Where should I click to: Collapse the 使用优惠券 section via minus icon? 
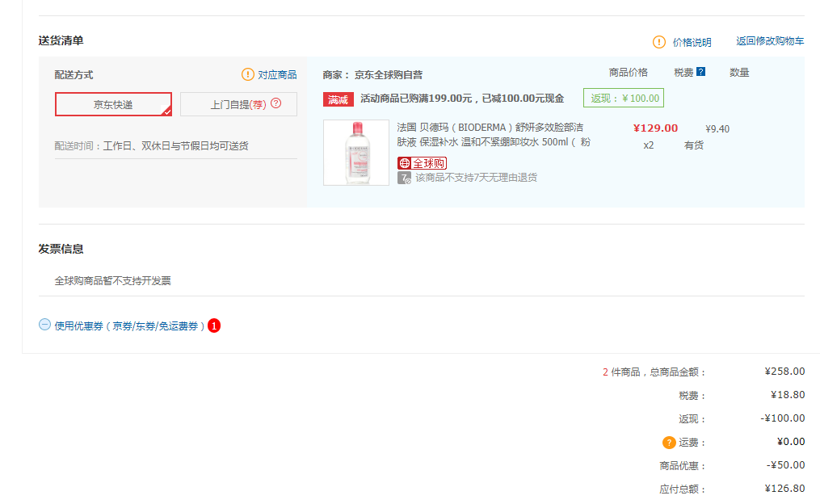45,325
